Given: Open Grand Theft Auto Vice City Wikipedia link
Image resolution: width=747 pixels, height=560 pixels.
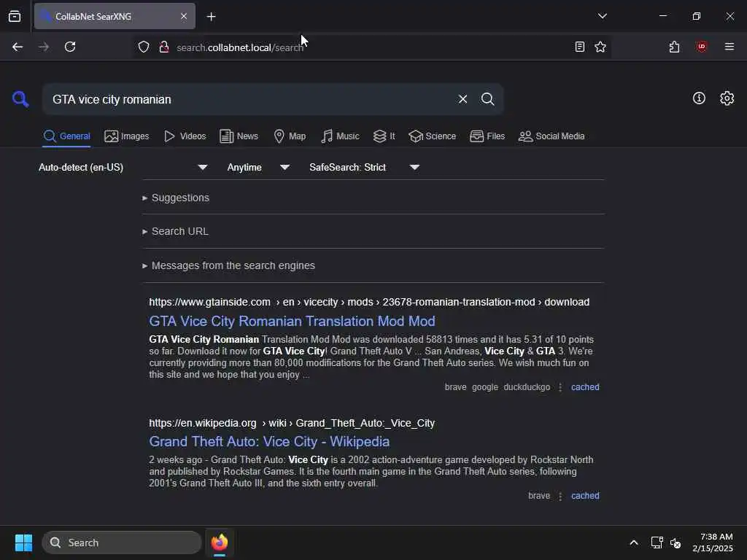Looking at the screenshot, I should click(x=269, y=441).
